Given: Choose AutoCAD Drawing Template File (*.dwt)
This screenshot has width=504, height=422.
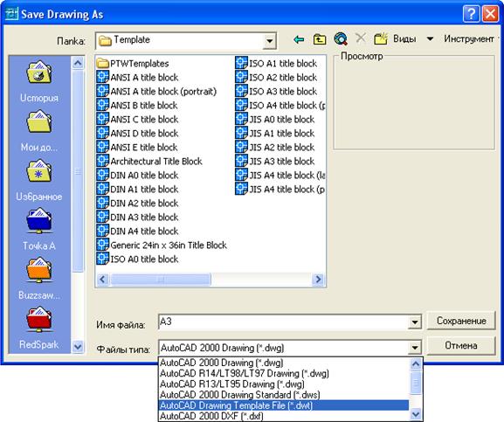Looking at the screenshot, I should pyautogui.click(x=284, y=405).
